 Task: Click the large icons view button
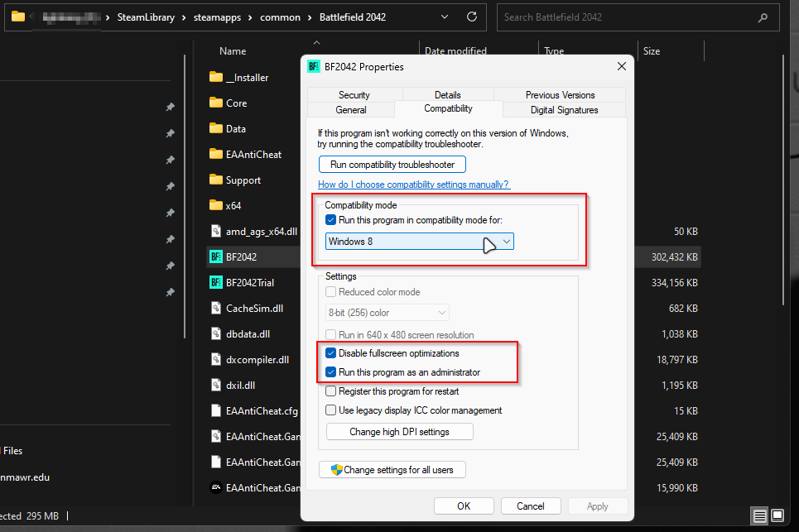[778, 515]
